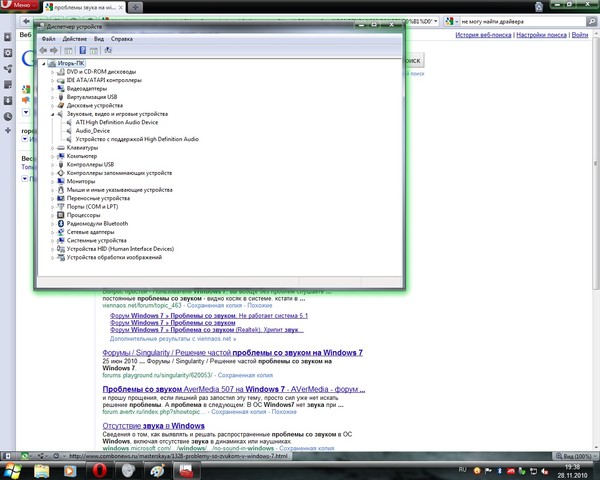Viewport: 600px width, 480px height.
Task: Open the Файл menu in Device Manager
Action: tap(48, 39)
